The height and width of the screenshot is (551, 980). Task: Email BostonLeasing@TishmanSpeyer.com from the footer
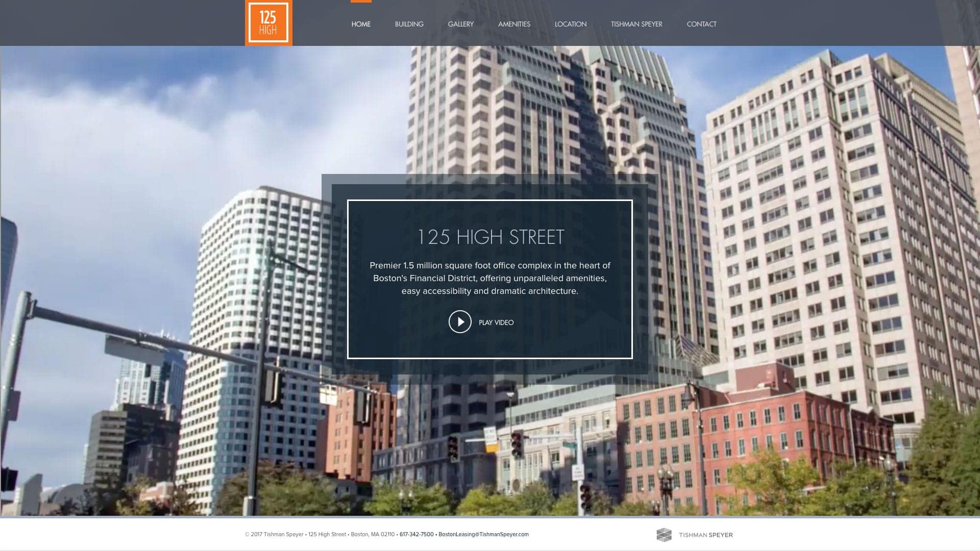(x=484, y=535)
